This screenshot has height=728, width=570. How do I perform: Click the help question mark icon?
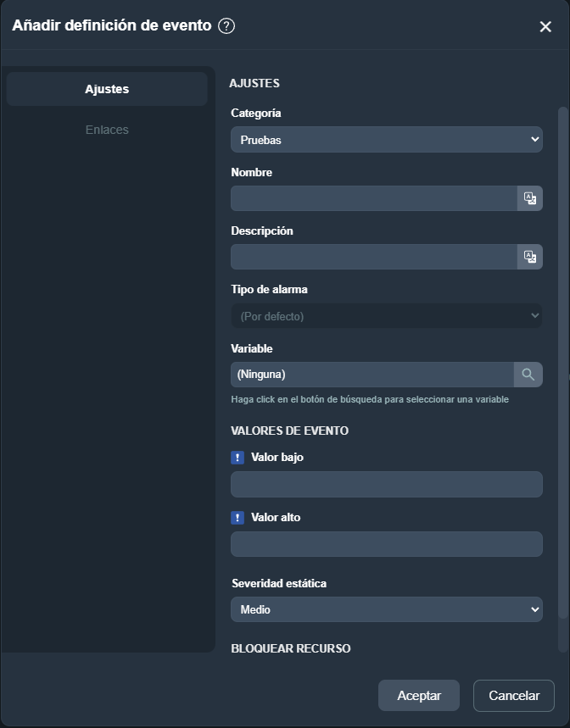pyautogui.click(x=226, y=25)
